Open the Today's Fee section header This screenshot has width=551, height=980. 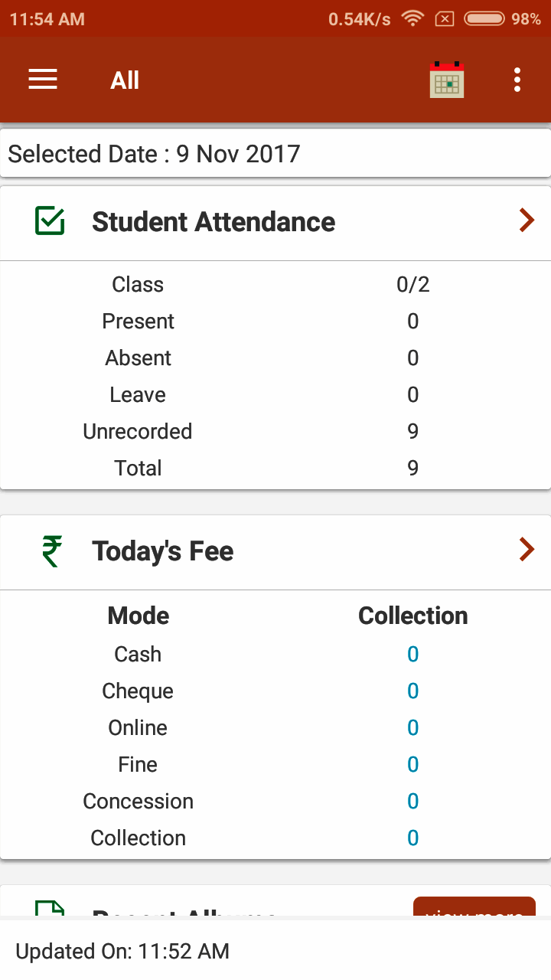click(163, 551)
